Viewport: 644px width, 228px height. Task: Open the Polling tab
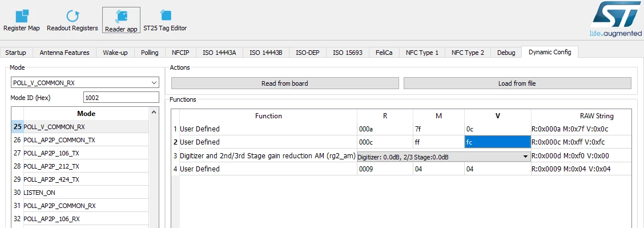(150, 53)
